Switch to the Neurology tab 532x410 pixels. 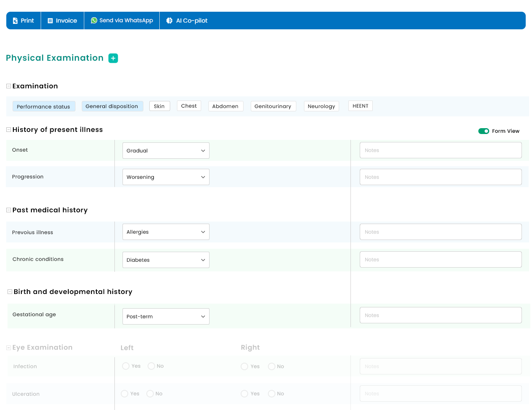tap(322, 106)
